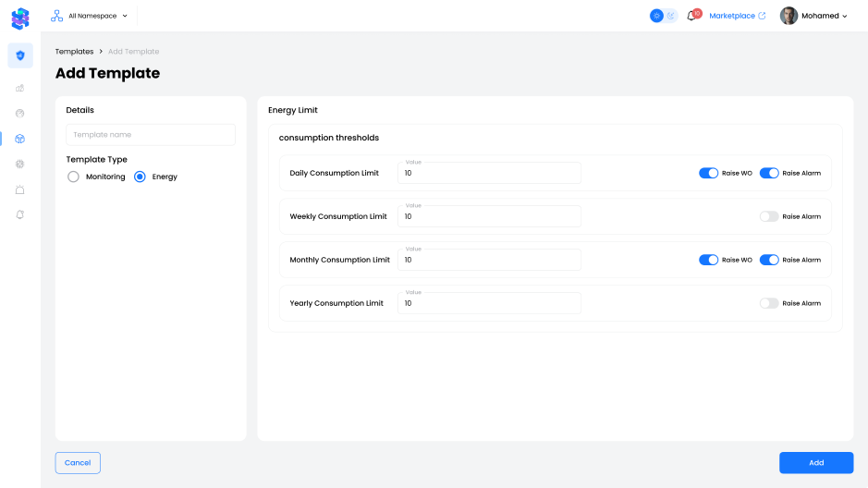Select the cube templates icon in sidebar
The image size is (868, 488).
pos(20,139)
